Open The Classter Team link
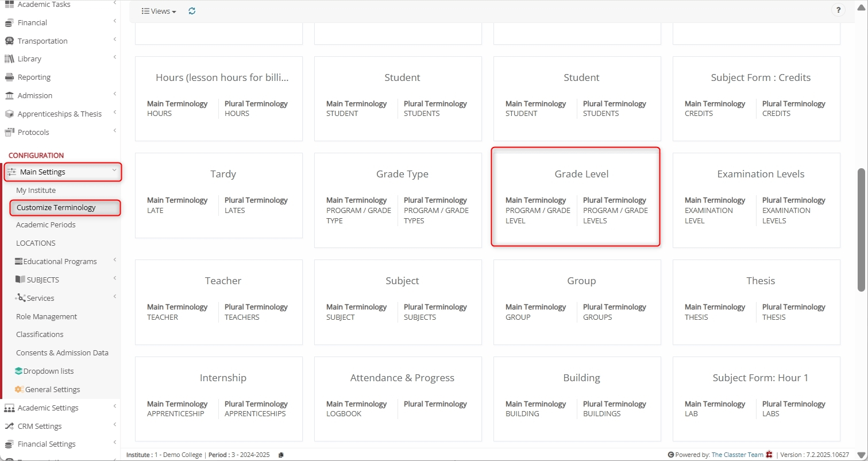Screen dimensions: 868x461 point(737,455)
